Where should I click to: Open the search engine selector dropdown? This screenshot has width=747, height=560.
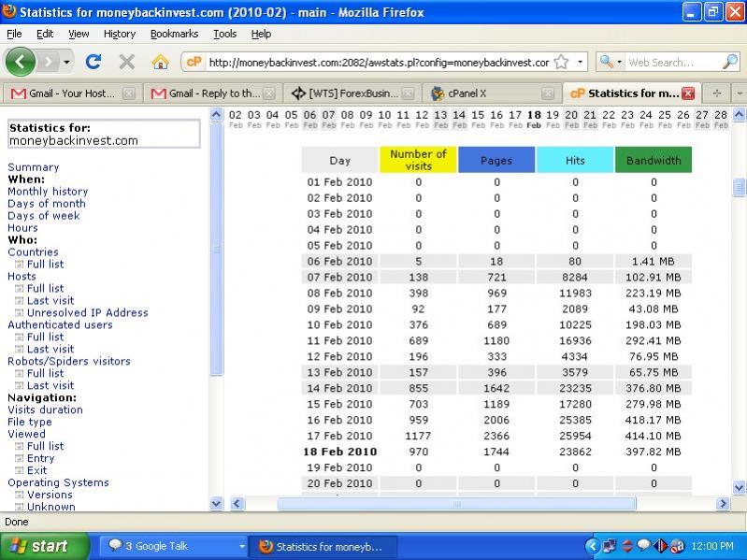click(611, 62)
